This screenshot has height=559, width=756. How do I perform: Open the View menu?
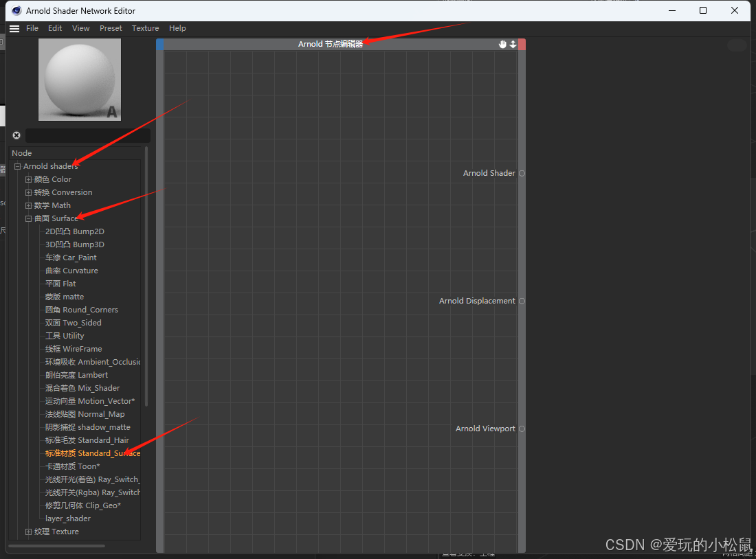click(x=81, y=28)
